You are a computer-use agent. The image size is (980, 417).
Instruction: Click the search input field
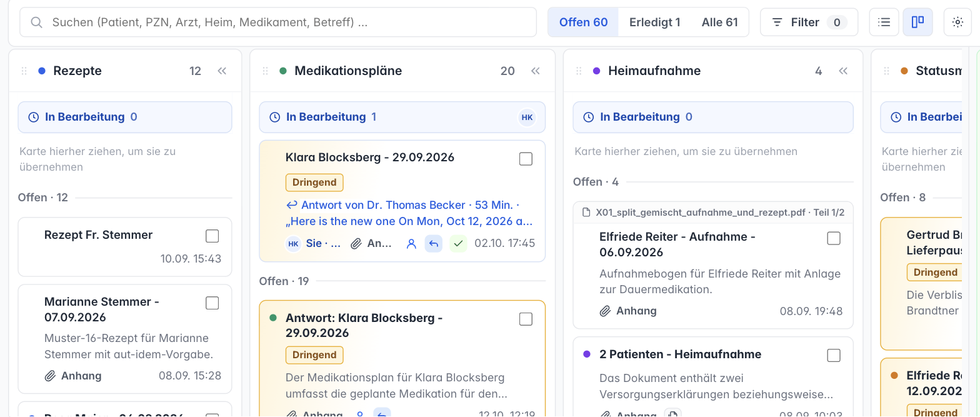278,23
